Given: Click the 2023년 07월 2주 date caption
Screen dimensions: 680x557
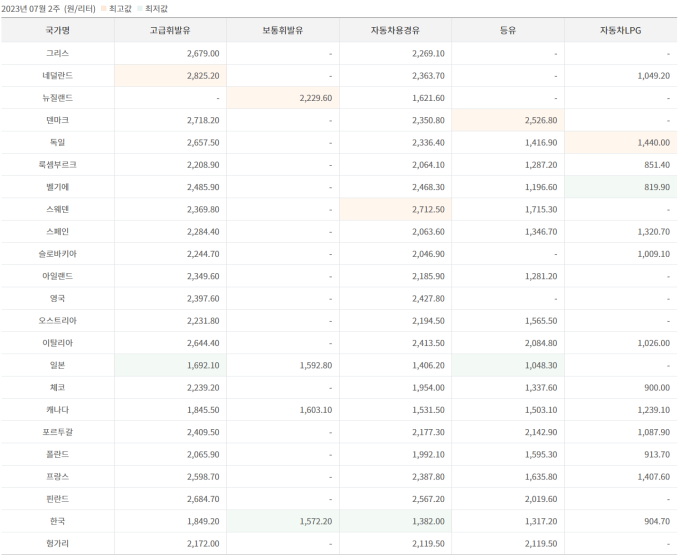Looking at the screenshot, I should 30,9.
